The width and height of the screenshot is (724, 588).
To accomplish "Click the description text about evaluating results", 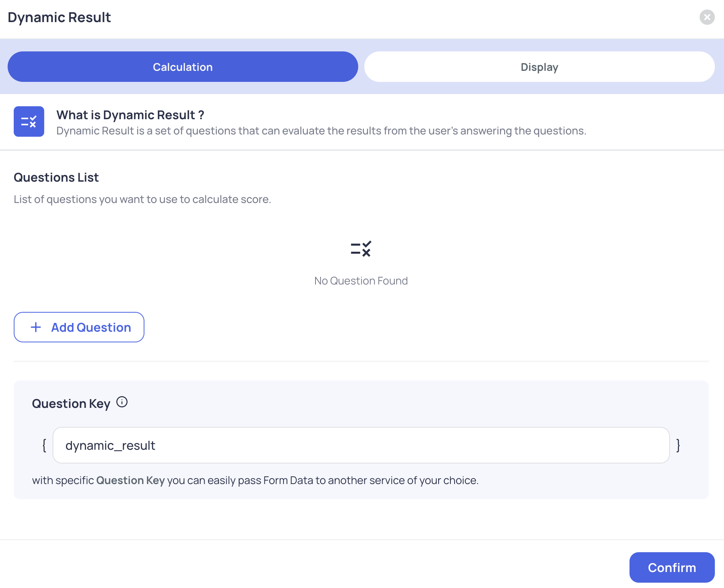I will coord(321,131).
